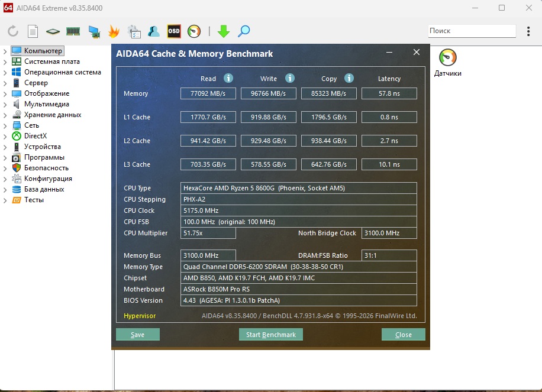Click the green download arrow icon
This screenshot has height=392, width=542.
tap(224, 31)
